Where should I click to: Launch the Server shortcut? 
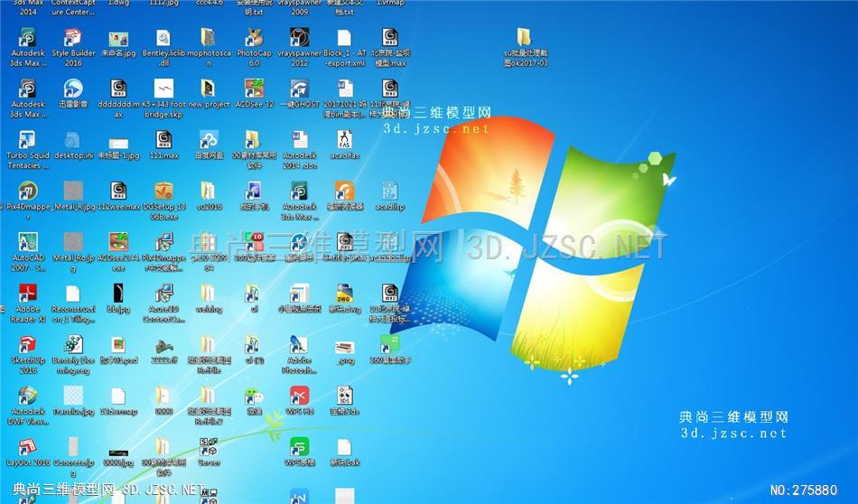pyautogui.click(x=209, y=446)
